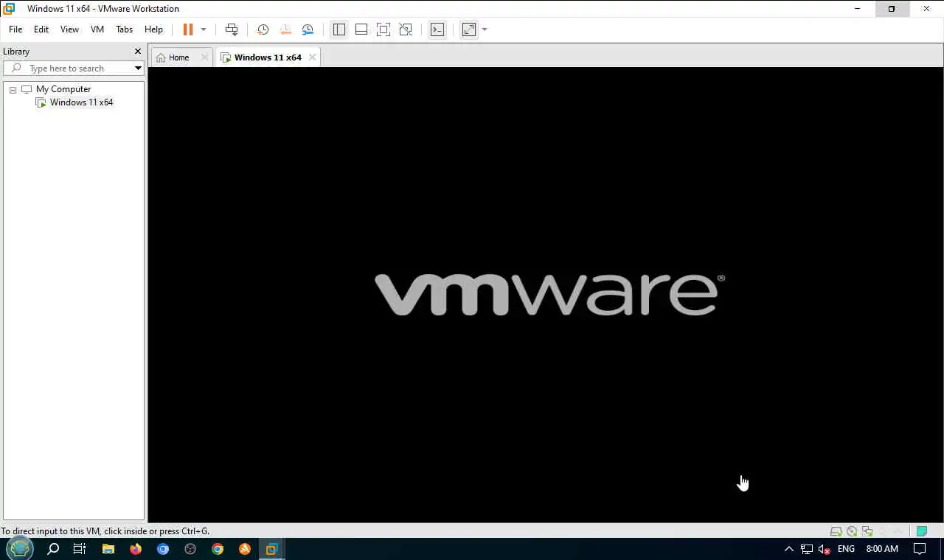Screen dimensions: 944x560
Task: Click the muted volume tray icon
Action: tap(825, 549)
